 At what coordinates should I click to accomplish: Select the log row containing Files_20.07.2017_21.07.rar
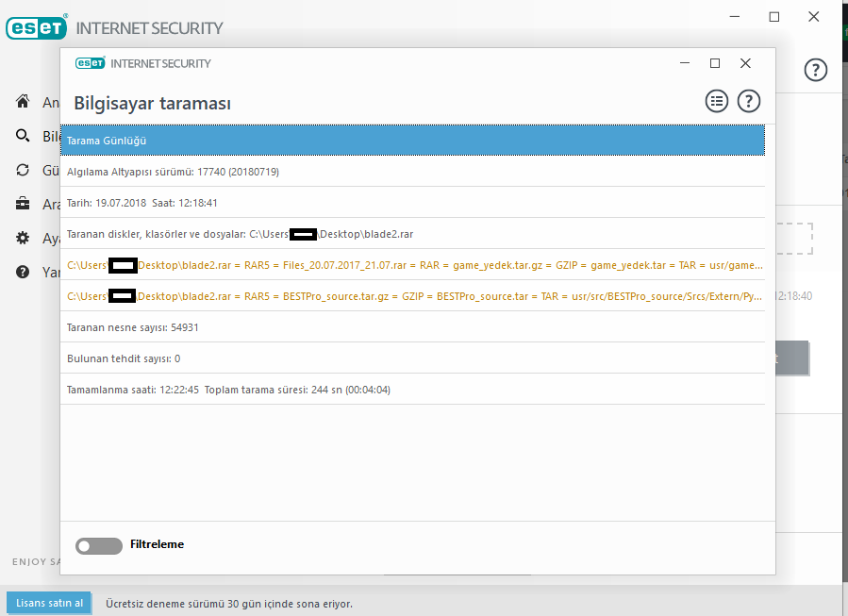point(412,265)
